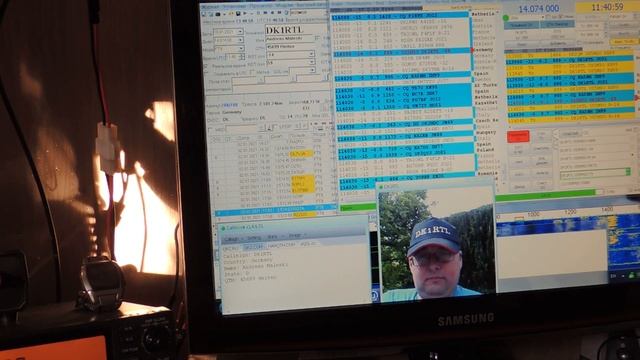Select the Poland entry in the country column
Viewport: 640px width, 360px height.
(x=485, y=150)
